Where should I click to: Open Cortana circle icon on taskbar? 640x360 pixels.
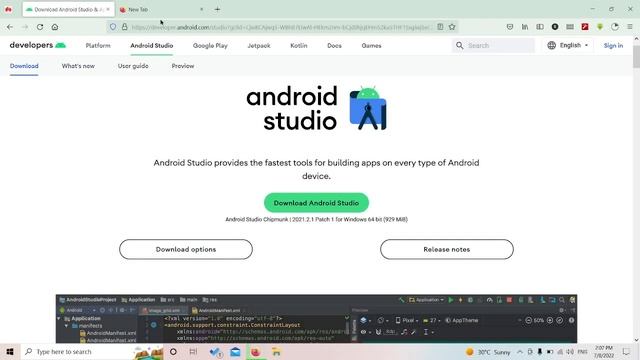coord(173,351)
